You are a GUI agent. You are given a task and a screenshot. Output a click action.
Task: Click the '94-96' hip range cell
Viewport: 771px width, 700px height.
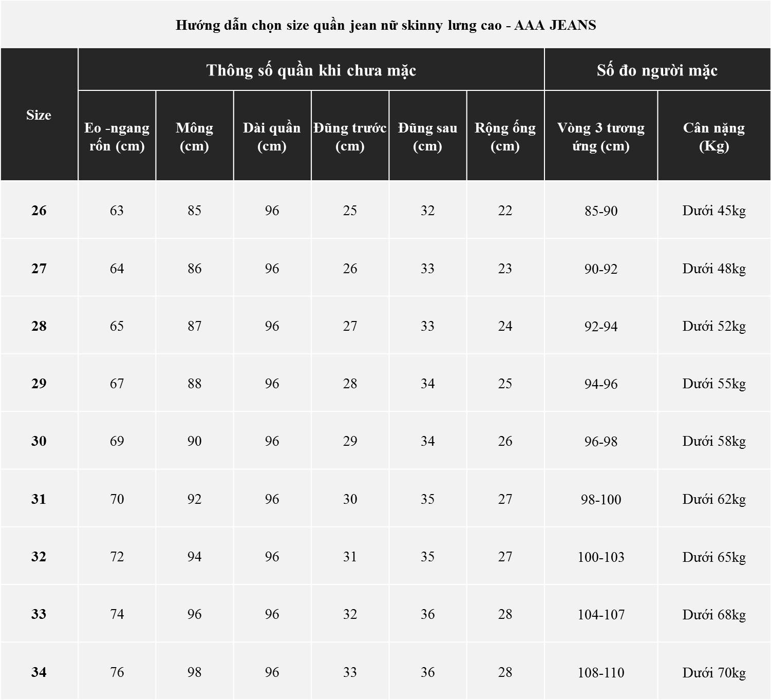point(600,384)
